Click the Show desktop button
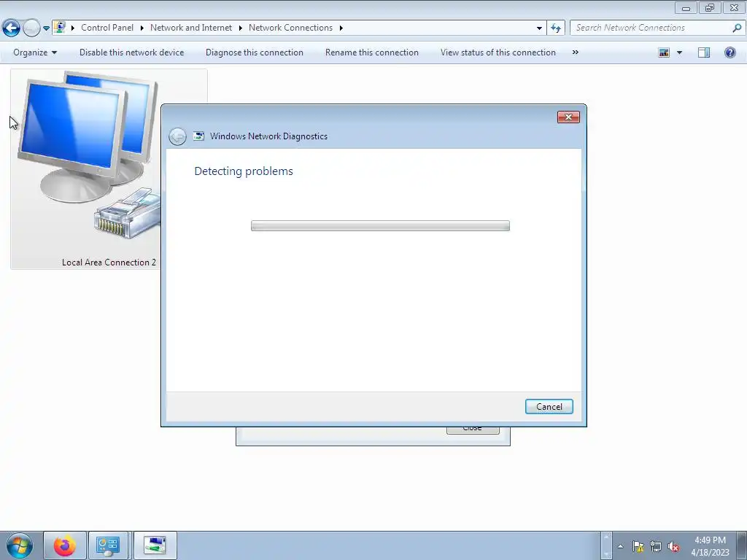747x560 pixels. point(742,545)
